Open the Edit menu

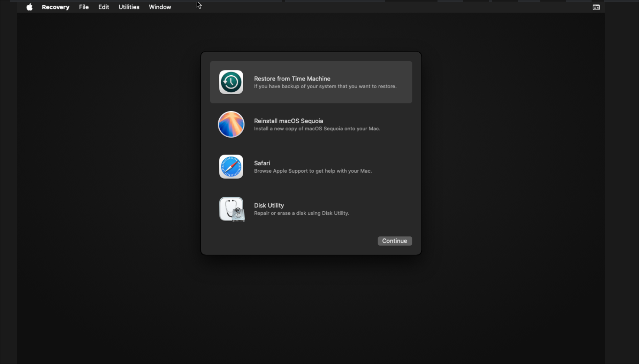point(104,7)
